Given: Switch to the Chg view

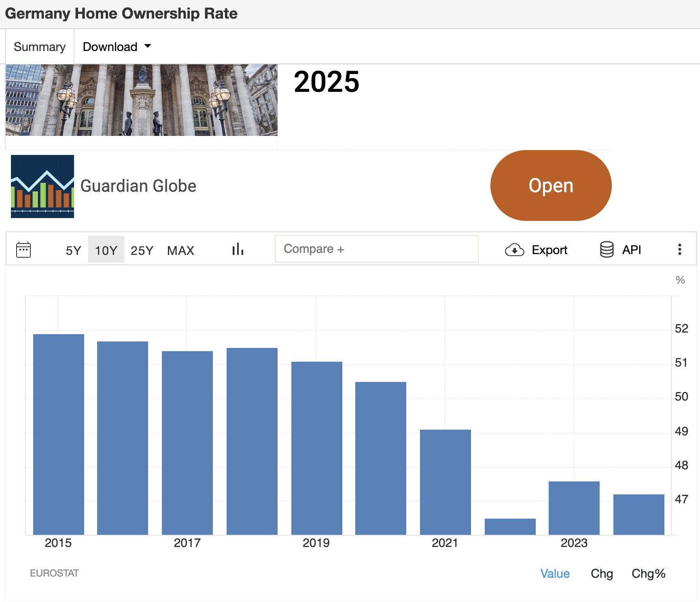Looking at the screenshot, I should coord(602,574).
